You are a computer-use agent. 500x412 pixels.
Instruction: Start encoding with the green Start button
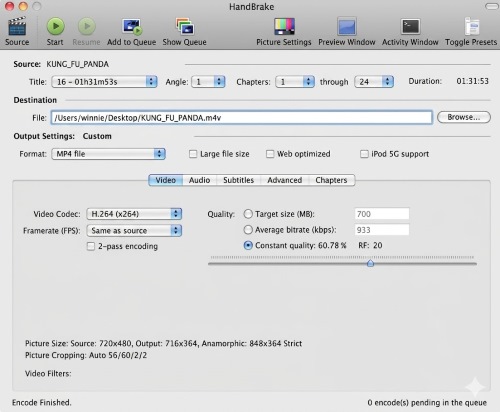[55, 26]
